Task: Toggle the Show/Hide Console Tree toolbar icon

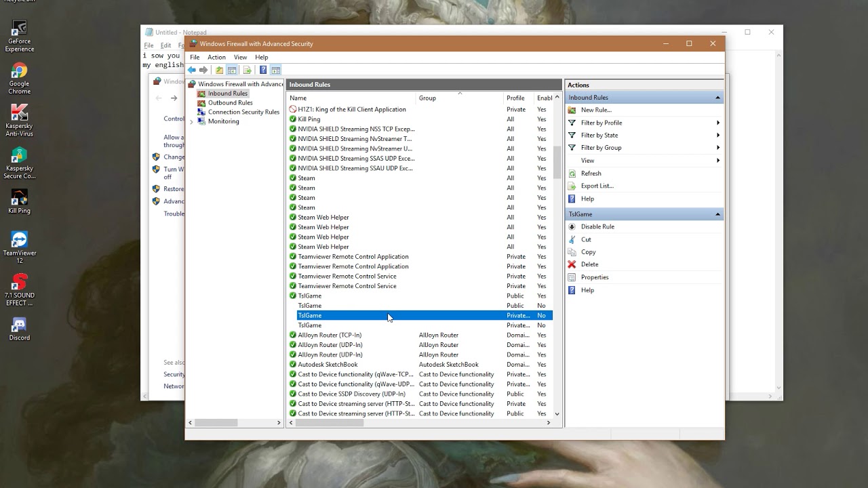Action: (232, 70)
